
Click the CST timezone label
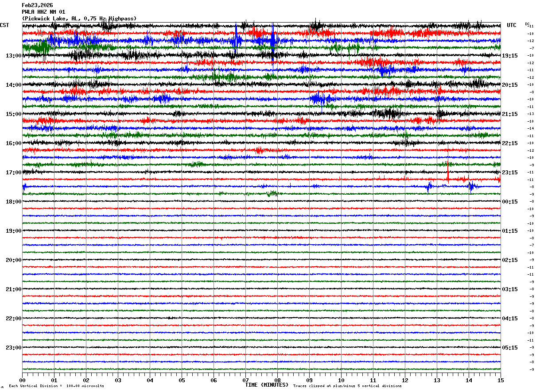point(5,25)
